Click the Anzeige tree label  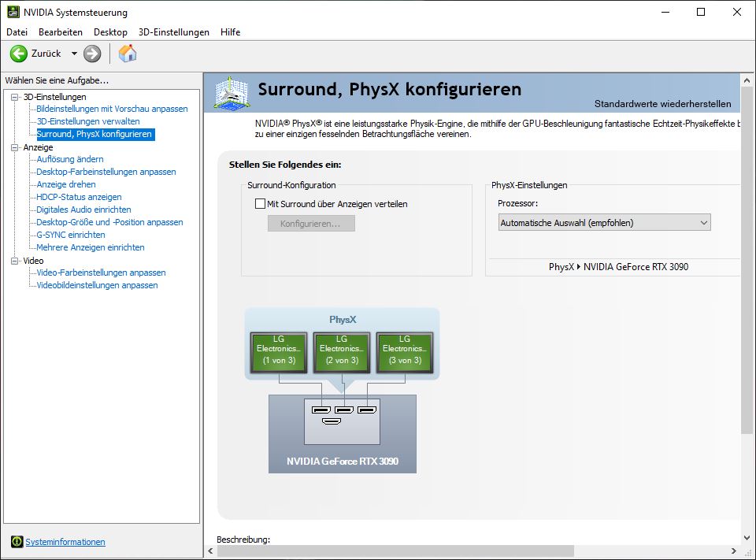pyautogui.click(x=38, y=147)
